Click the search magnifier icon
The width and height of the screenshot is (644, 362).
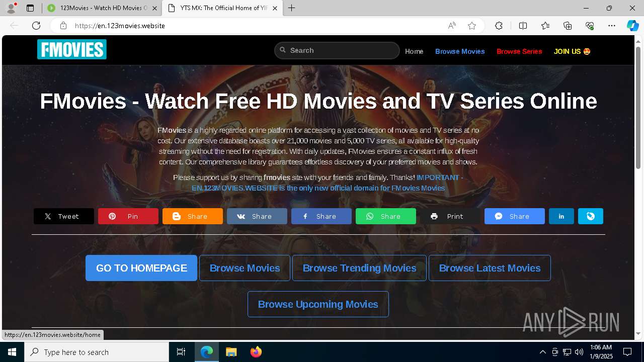pos(283,50)
